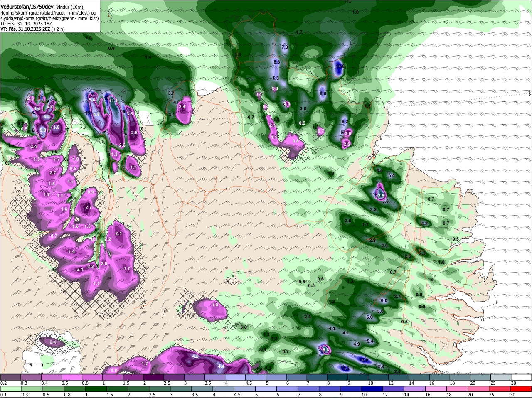Click the 8.0 precipitation value
This screenshot has width=532, height=398.
click(323, 93)
